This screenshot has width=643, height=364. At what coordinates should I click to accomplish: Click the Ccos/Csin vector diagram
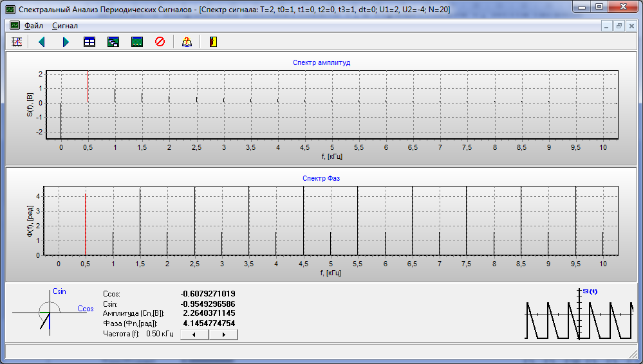pos(50,313)
